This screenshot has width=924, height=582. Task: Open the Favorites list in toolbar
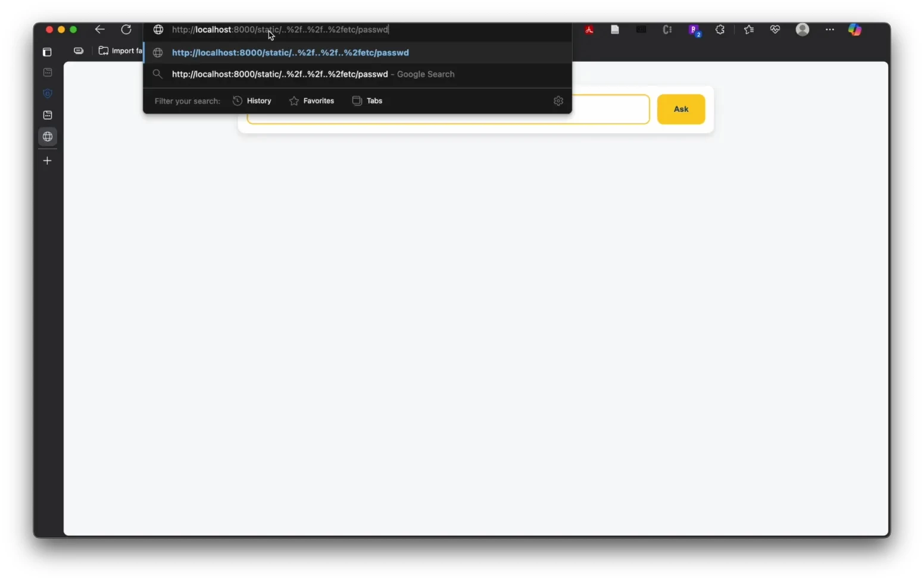tap(749, 30)
